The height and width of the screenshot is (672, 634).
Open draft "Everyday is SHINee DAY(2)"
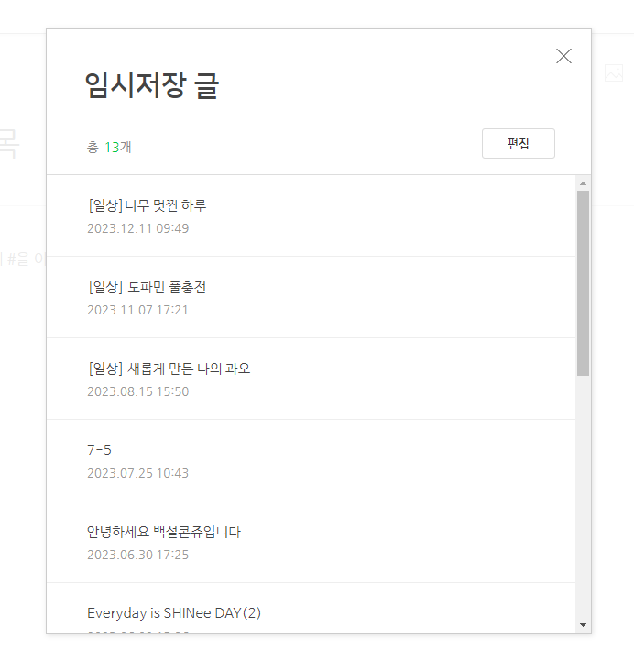click(174, 612)
